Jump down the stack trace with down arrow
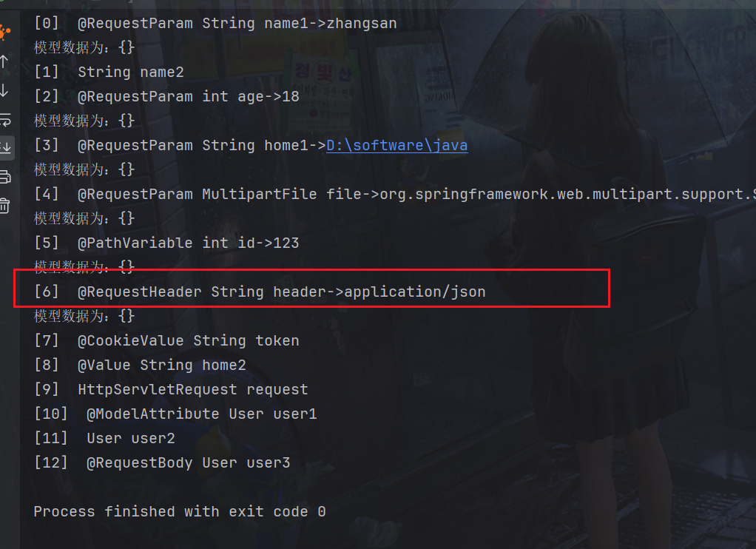 coord(4,90)
